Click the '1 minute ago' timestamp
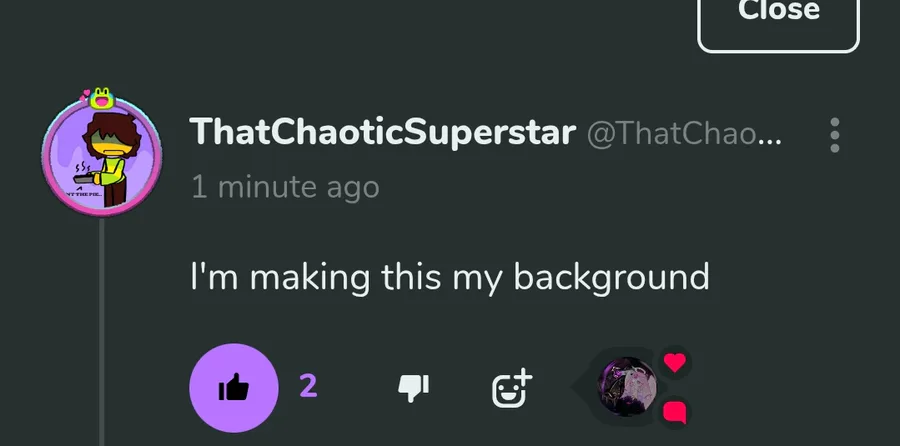The height and width of the screenshot is (446, 900). [285, 187]
